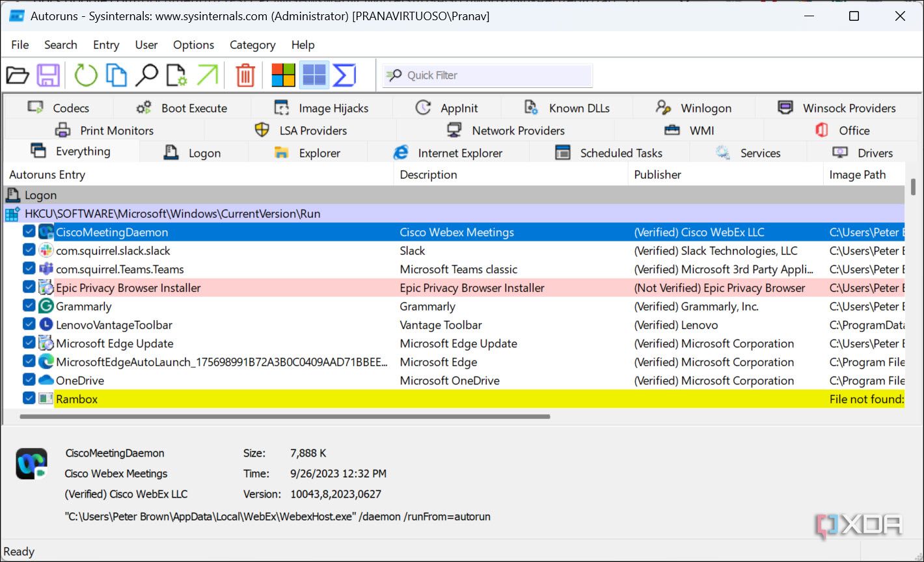The height and width of the screenshot is (562, 924).
Task: Click the colorful Windows logo filter icon
Action: coord(283,75)
